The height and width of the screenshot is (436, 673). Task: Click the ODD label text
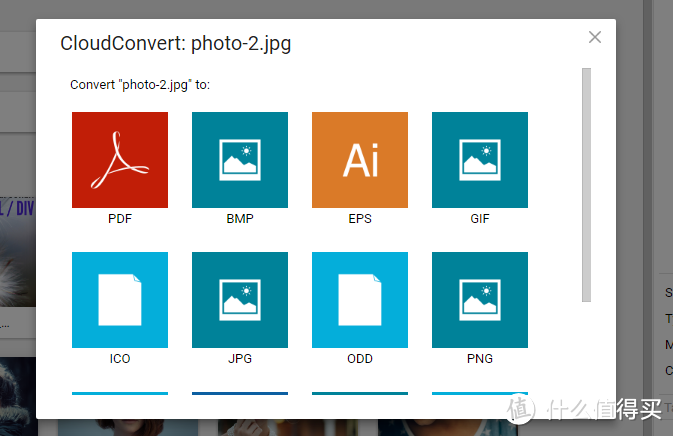click(360, 359)
